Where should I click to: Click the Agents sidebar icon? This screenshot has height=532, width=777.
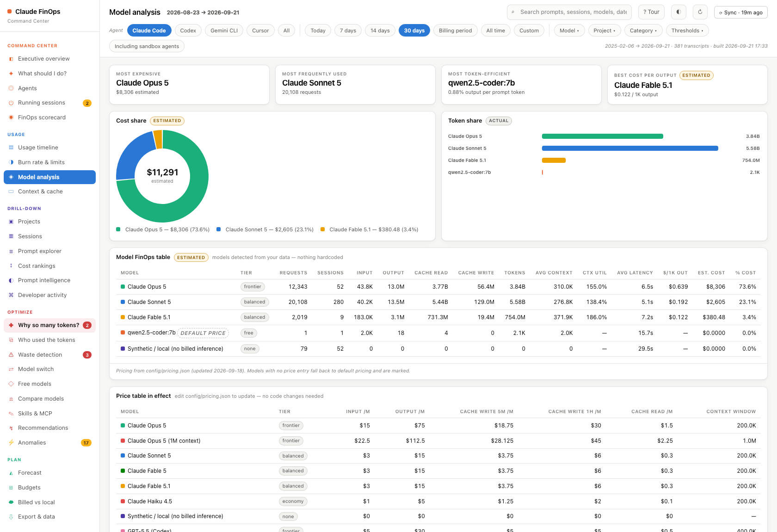(11, 88)
